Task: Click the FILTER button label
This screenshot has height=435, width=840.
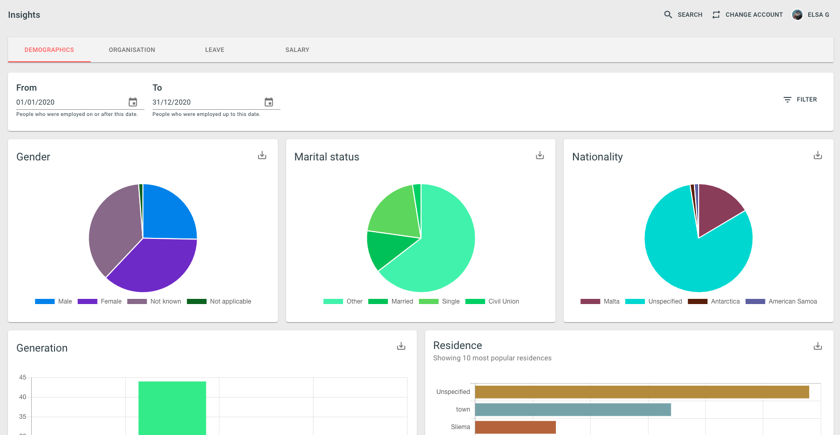Action: click(x=807, y=100)
